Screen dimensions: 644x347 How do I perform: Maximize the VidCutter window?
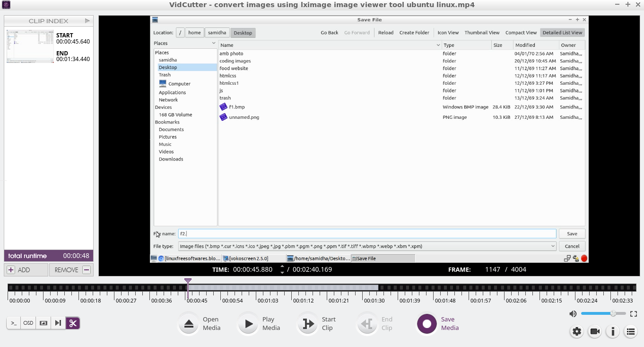tap(627, 4)
